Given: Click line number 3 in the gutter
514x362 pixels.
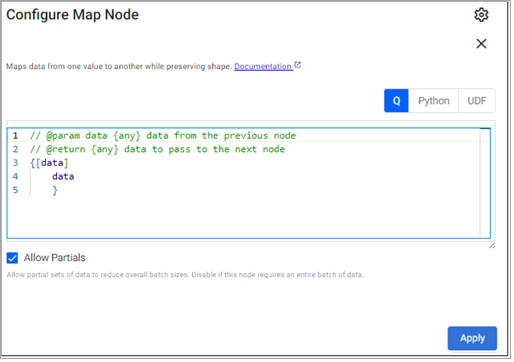Looking at the screenshot, I should point(15,163).
